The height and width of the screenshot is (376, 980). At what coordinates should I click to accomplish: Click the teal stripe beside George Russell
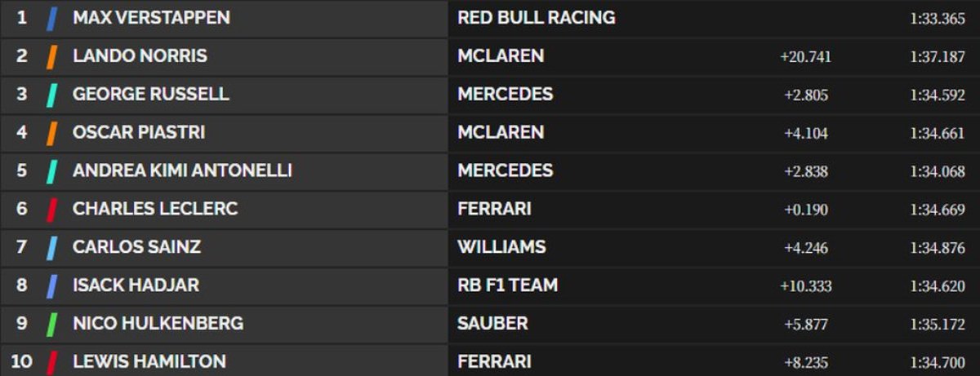(51, 95)
